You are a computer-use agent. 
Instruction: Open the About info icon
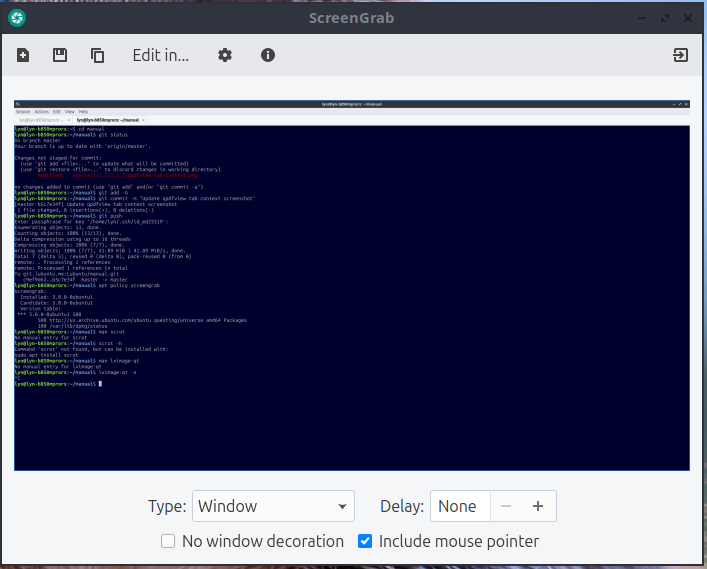[268, 55]
